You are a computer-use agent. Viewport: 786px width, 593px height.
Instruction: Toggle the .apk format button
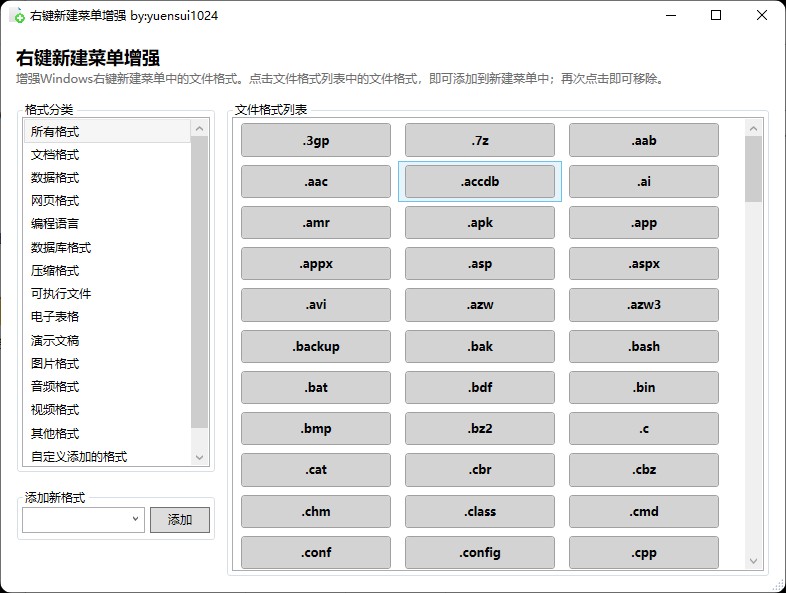click(480, 223)
